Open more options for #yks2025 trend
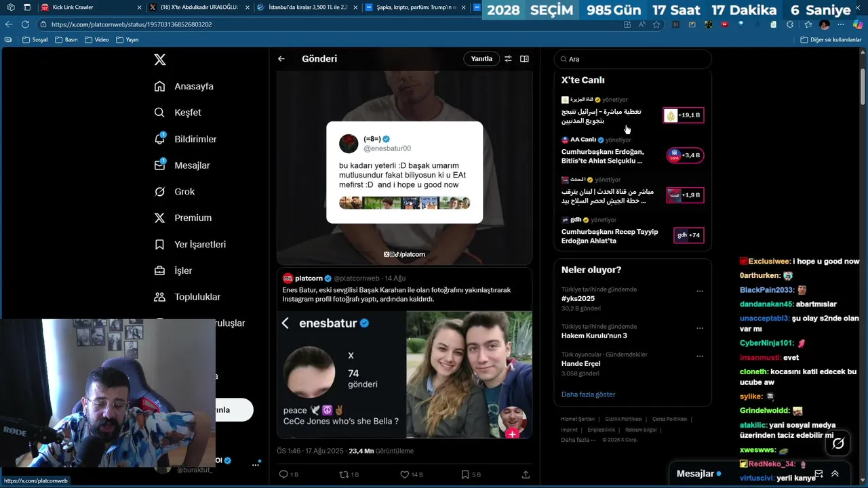868x488 pixels. pos(700,291)
